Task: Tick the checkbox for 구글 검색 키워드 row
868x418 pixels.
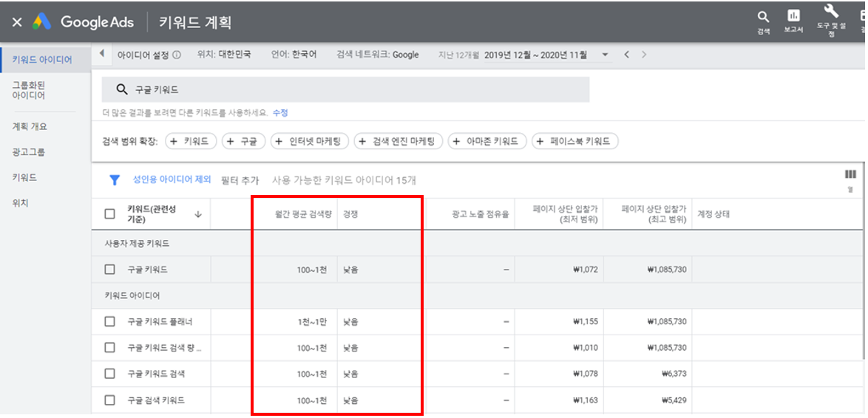Action: [109, 400]
